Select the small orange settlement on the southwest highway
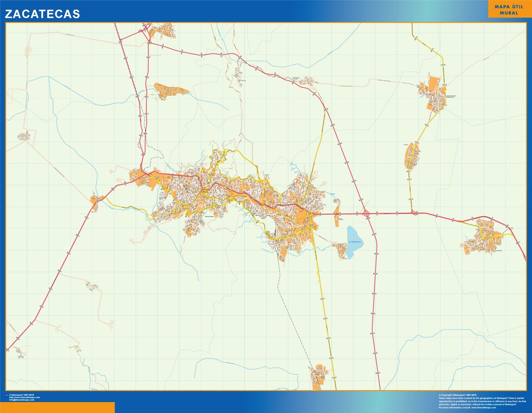This screenshot has height=413, width=532. pos(95,200)
